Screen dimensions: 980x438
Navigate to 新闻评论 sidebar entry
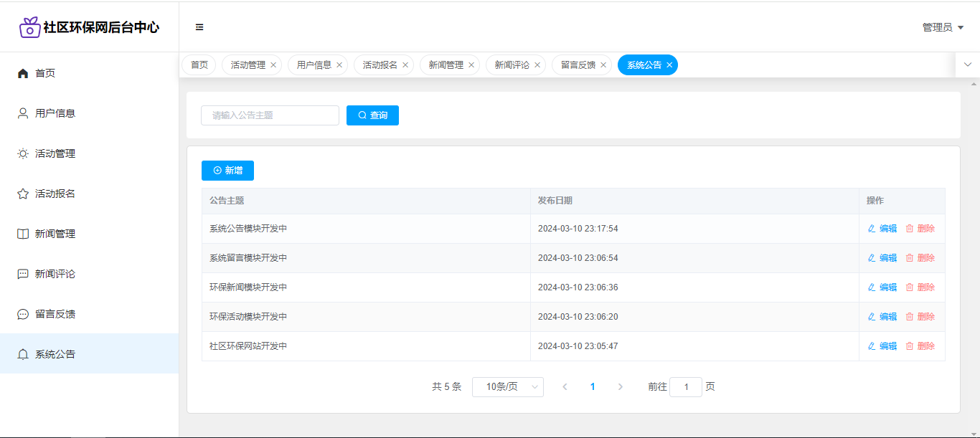pyautogui.click(x=55, y=274)
